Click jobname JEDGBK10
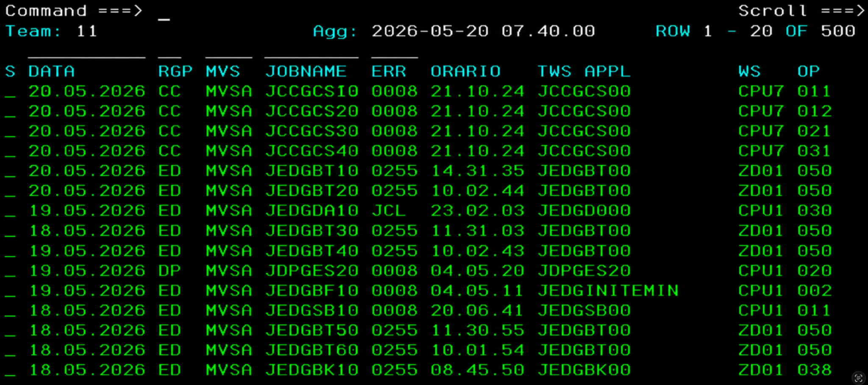Screen dimensions: 868x385 312,371
